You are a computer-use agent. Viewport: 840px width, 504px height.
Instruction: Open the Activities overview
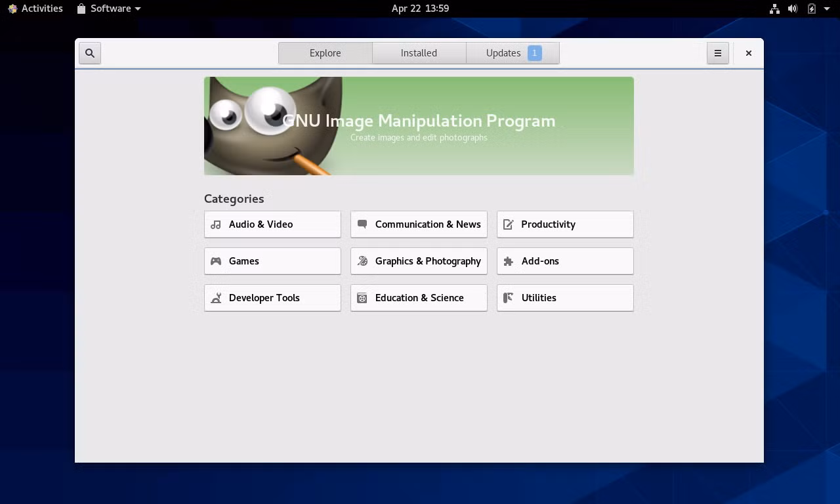tap(35, 9)
